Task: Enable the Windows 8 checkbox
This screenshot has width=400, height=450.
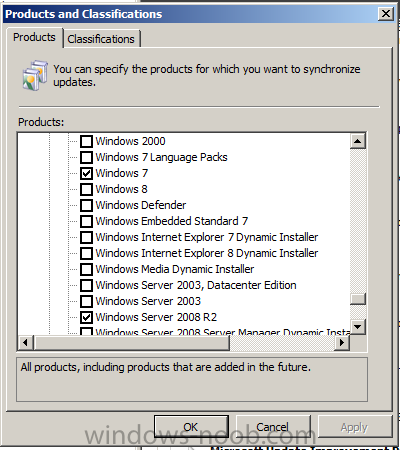Action: click(86, 189)
